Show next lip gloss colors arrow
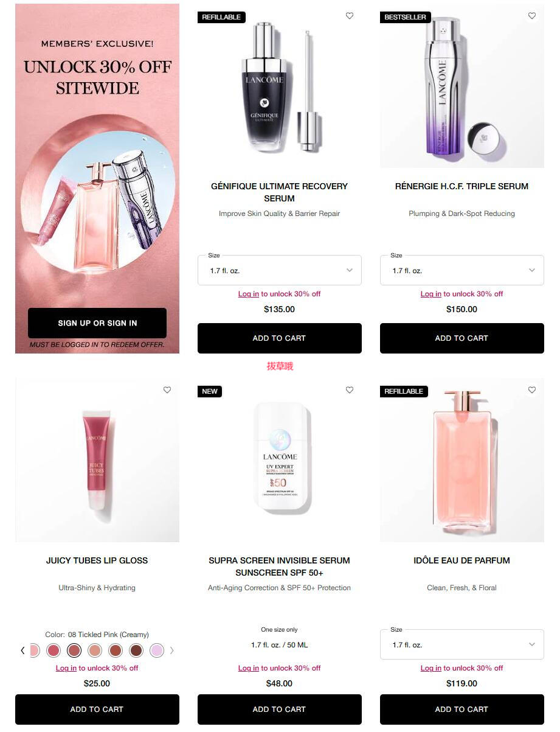 [171, 650]
